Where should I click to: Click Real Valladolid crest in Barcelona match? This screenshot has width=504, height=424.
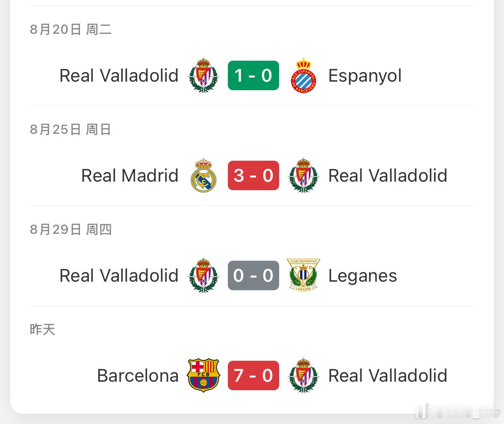click(x=304, y=375)
